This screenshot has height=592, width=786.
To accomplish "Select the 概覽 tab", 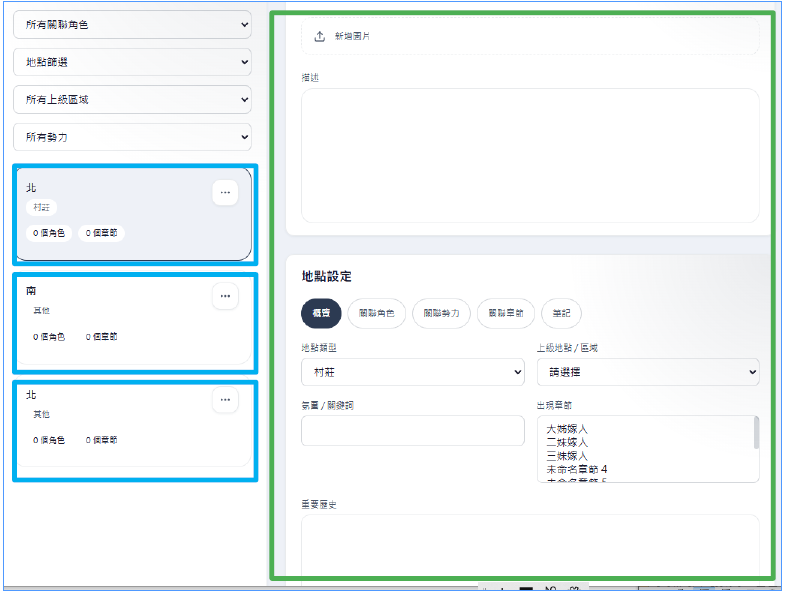I will click(x=321, y=313).
